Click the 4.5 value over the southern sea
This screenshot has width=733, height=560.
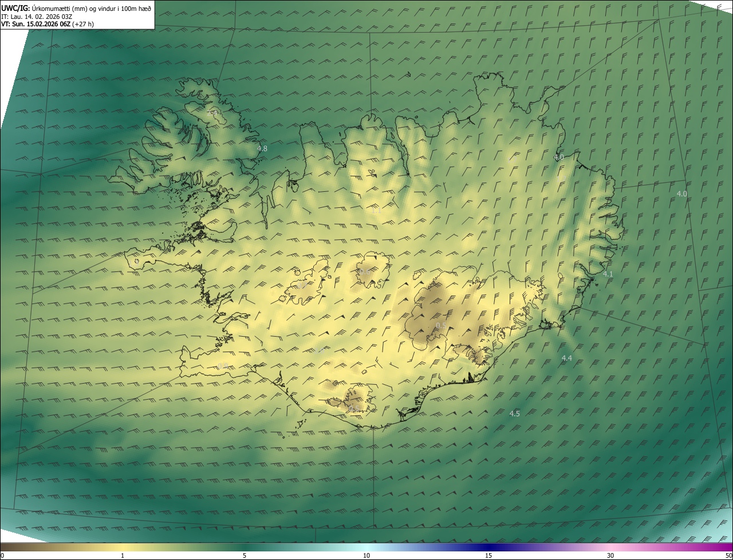coord(514,413)
